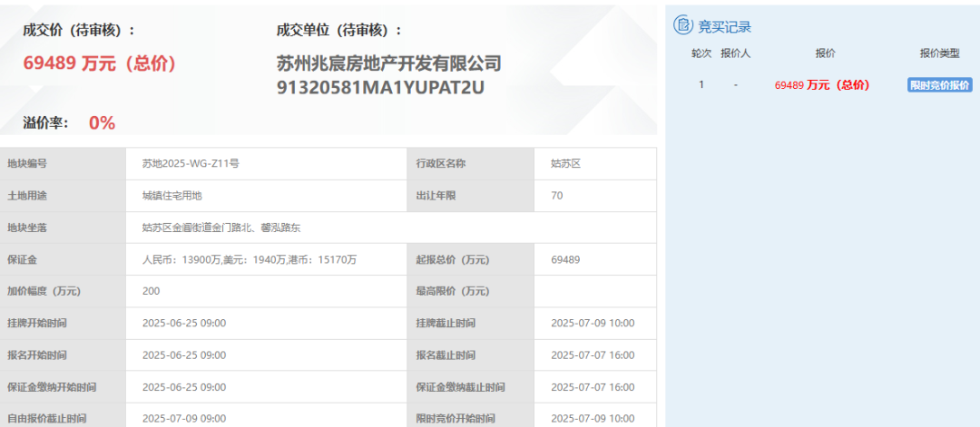Click the 出让年限 label cell

point(471,196)
